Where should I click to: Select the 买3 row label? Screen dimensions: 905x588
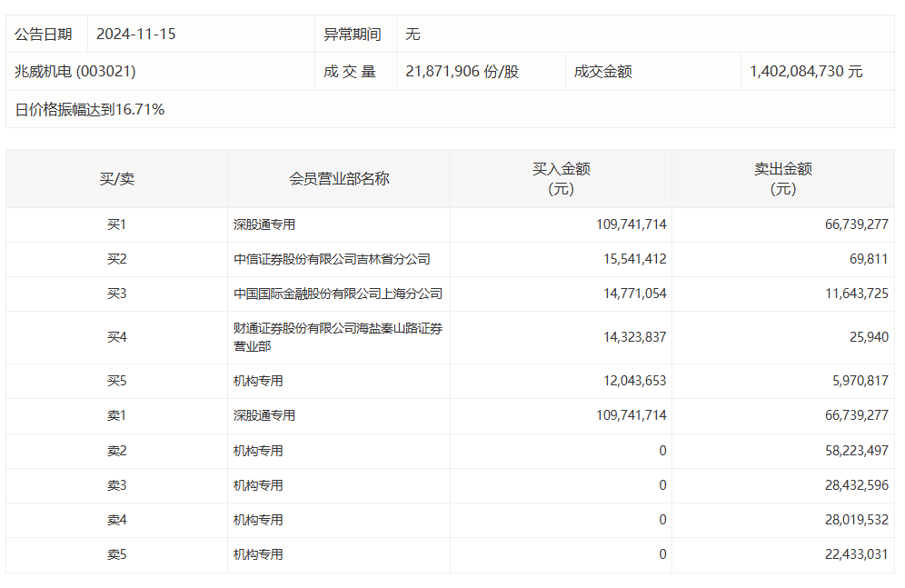116,294
